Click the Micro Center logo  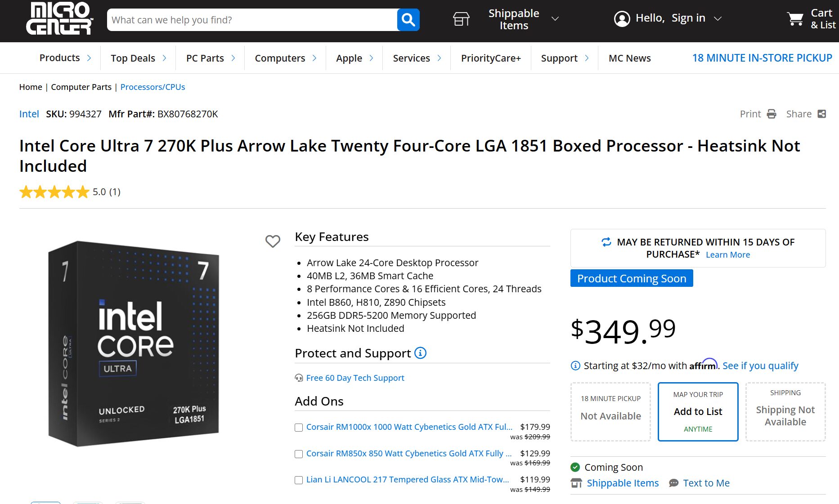tap(59, 19)
